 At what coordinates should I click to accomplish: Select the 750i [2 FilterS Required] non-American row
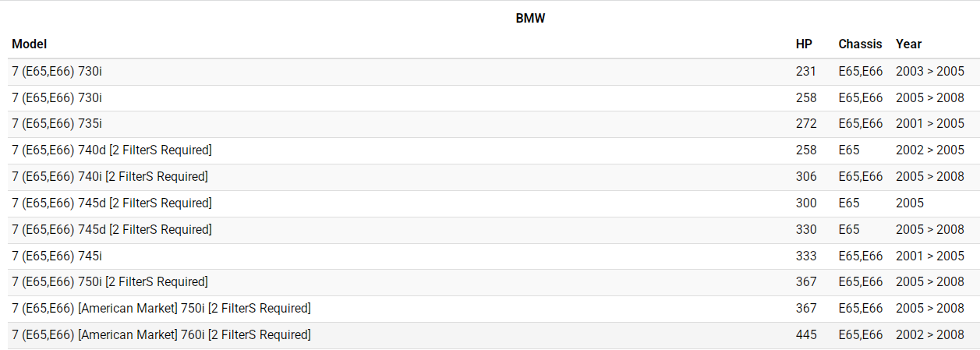pos(110,282)
